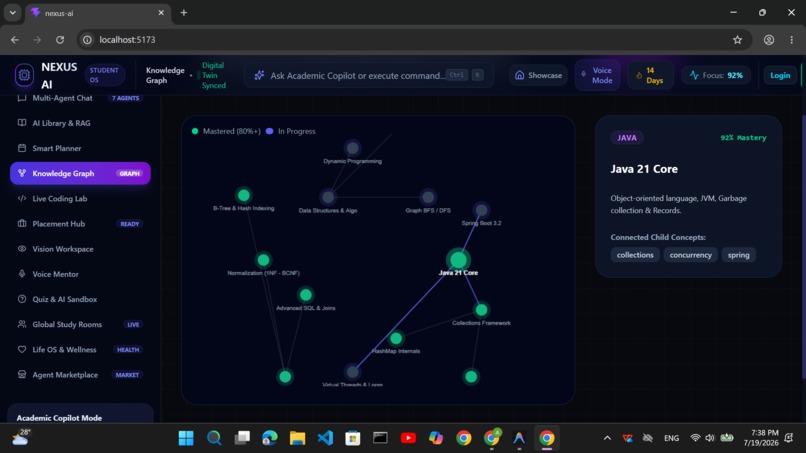This screenshot has height=453, width=806.
Task: Click the 14 Days streak badge
Action: [650, 75]
